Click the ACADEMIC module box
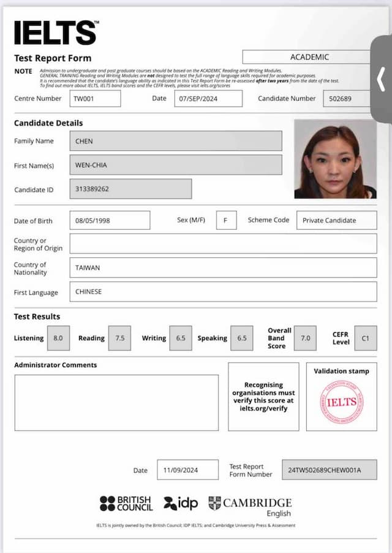 309,57
